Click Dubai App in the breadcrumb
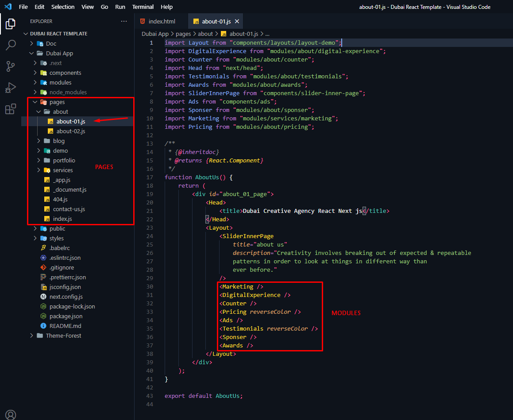513x420 pixels. 155,34
